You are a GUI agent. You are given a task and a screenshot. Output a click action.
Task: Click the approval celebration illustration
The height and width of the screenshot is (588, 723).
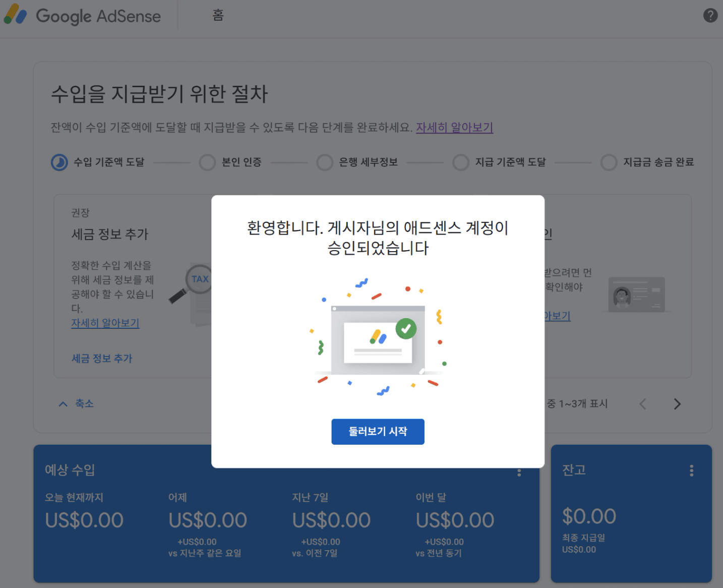pos(378,336)
